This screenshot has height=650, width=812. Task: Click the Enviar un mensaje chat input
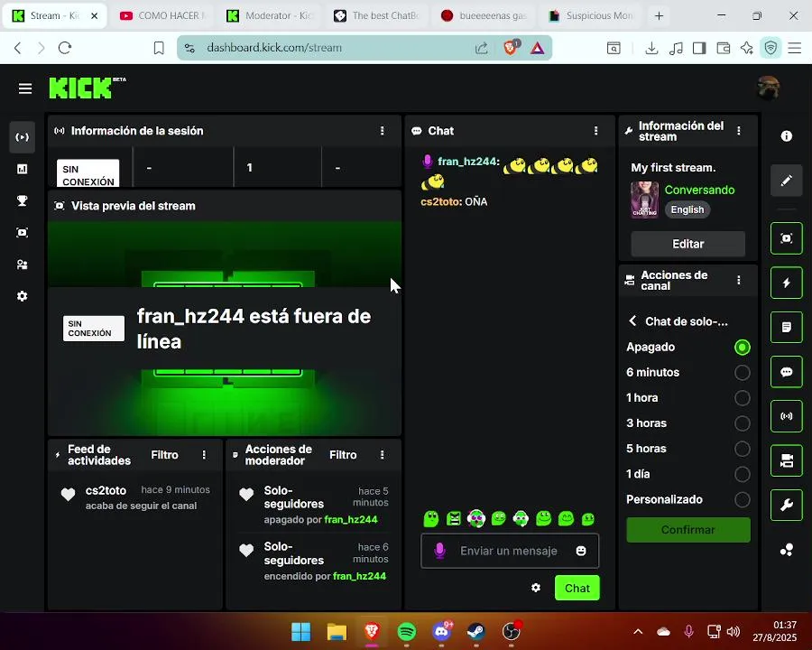(510, 551)
